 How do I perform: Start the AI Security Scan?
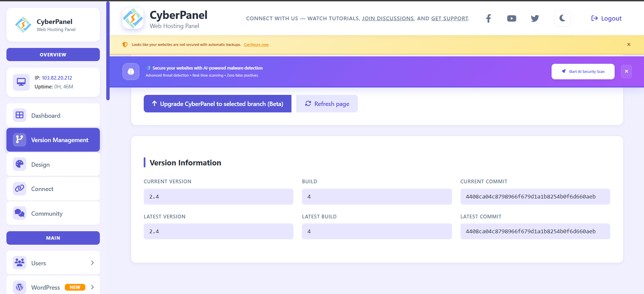pos(583,72)
